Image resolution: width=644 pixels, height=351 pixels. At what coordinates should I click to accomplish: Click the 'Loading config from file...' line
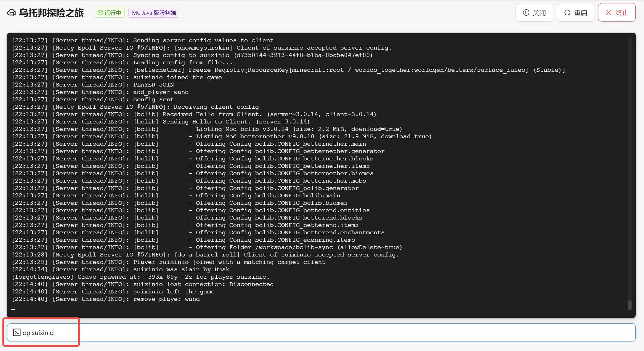[x=122, y=63]
